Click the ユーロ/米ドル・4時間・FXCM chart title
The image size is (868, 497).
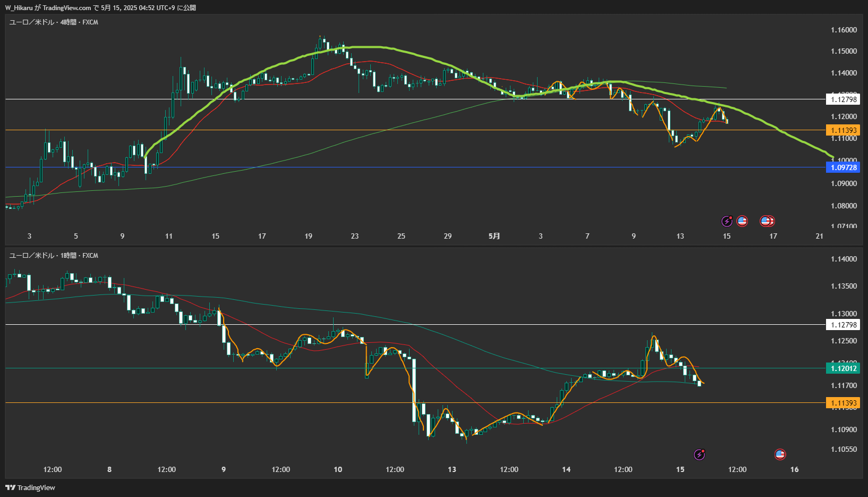pyautogui.click(x=54, y=22)
